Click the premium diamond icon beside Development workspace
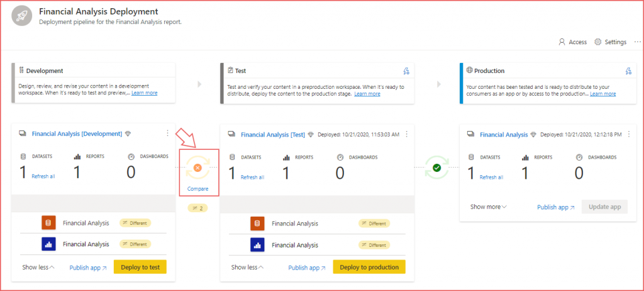644x291 pixels. point(128,134)
